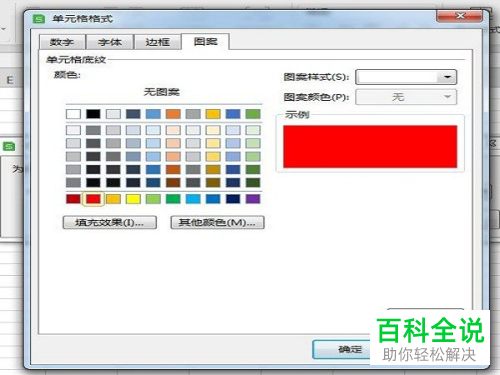Pick the yellow standard color swatch
This screenshot has width=500, height=375.
pyautogui.click(x=133, y=199)
